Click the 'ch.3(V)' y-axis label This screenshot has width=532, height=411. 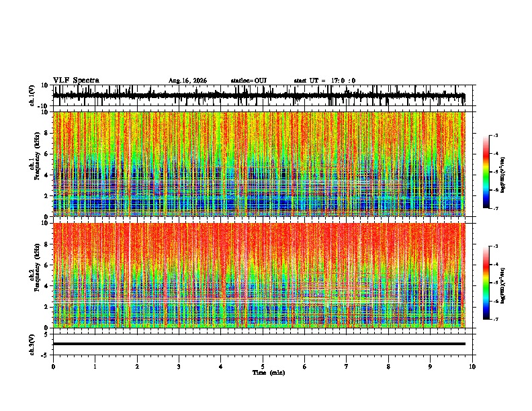[32, 345]
